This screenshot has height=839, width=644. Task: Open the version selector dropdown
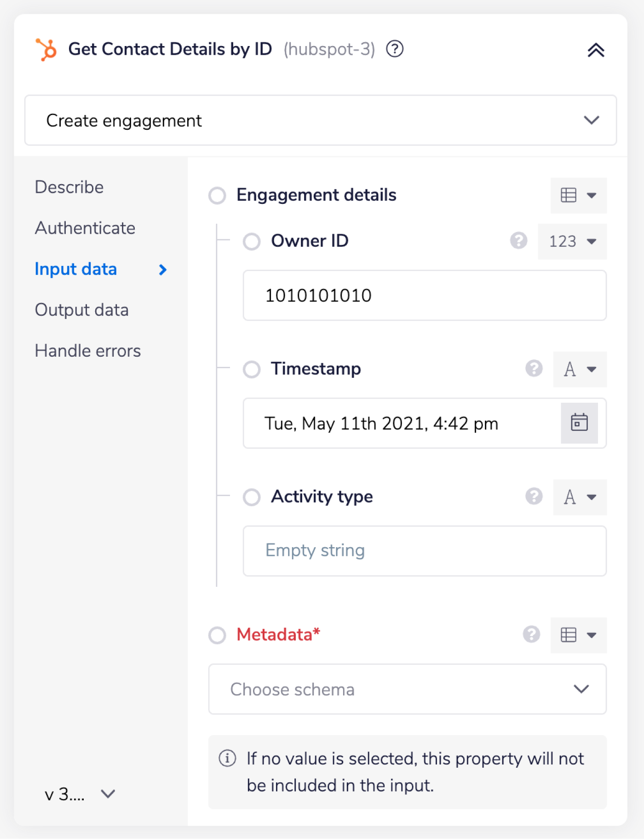[80, 794]
